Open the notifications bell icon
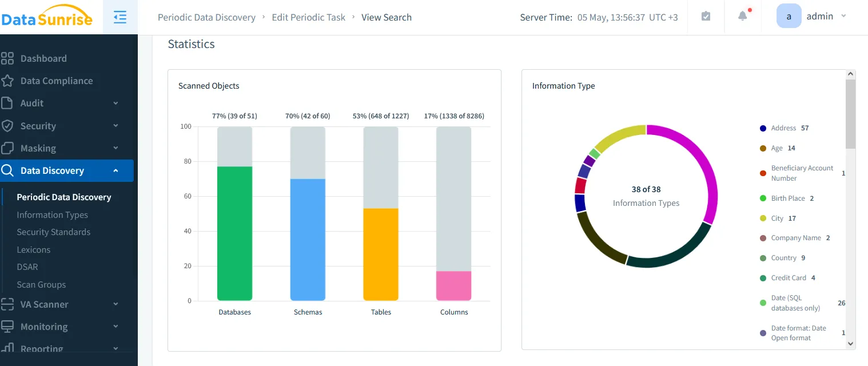This screenshot has height=366, width=868. pos(742,17)
